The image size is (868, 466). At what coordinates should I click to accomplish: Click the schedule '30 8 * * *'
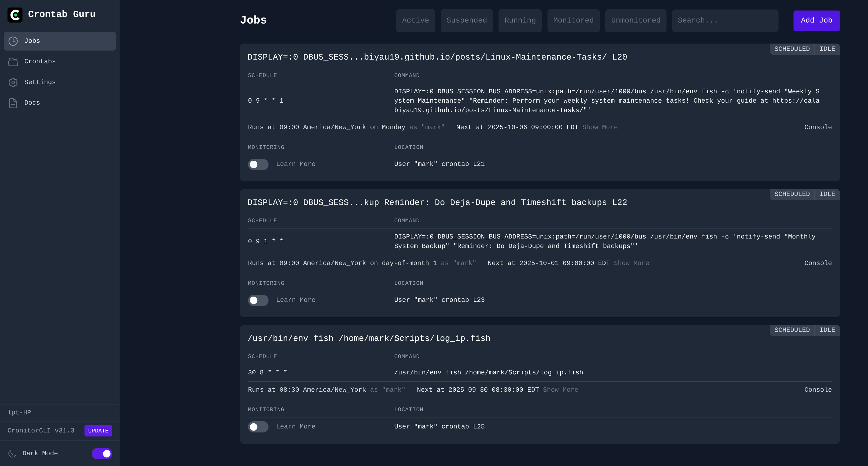coord(267,373)
